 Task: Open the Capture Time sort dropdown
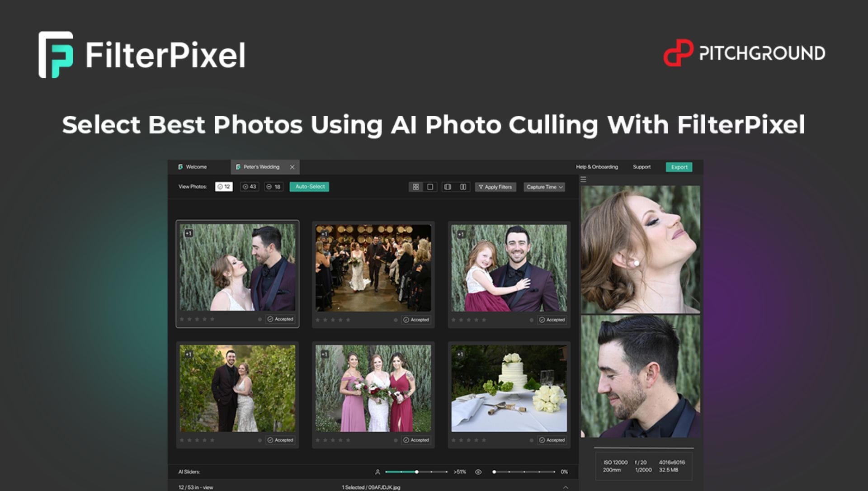(544, 187)
